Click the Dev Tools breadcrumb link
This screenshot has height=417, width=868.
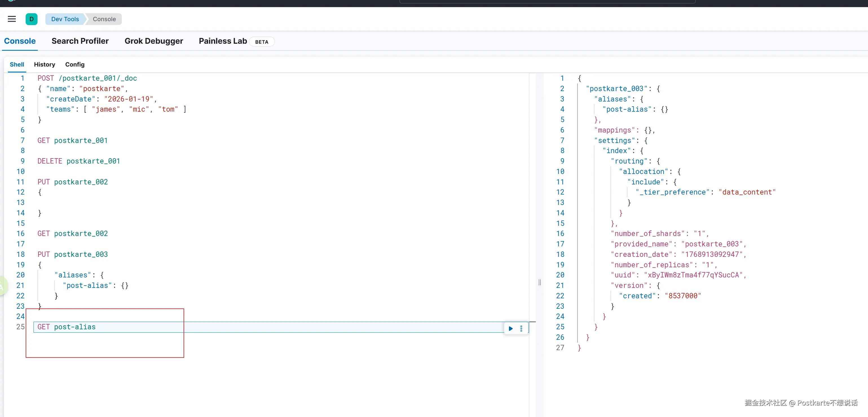click(65, 19)
